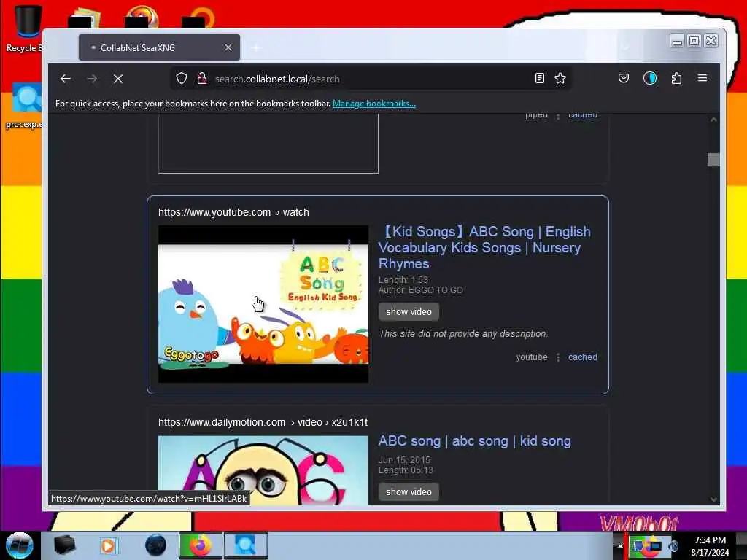747x560 pixels.
Task: Click the scroll down arrow
Action: point(713,499)
